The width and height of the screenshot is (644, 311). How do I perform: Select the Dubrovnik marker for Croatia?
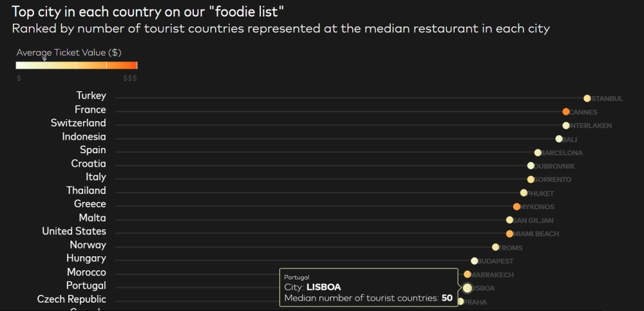(531, 165)
